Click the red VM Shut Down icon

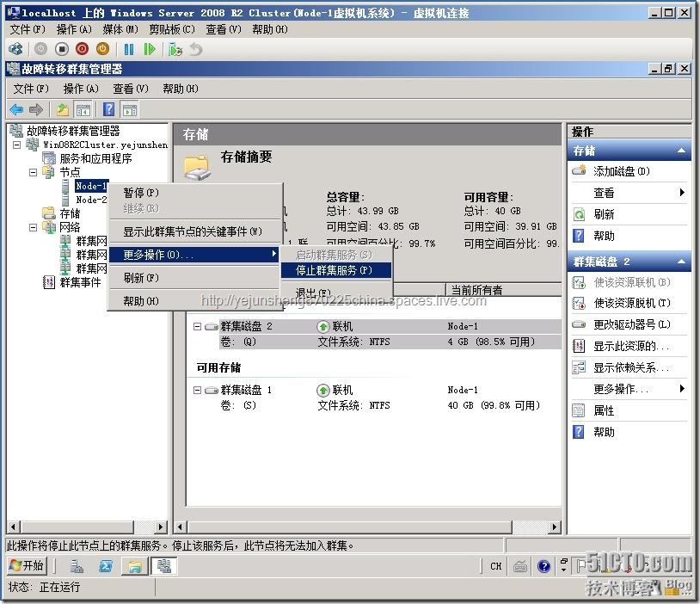83,49
